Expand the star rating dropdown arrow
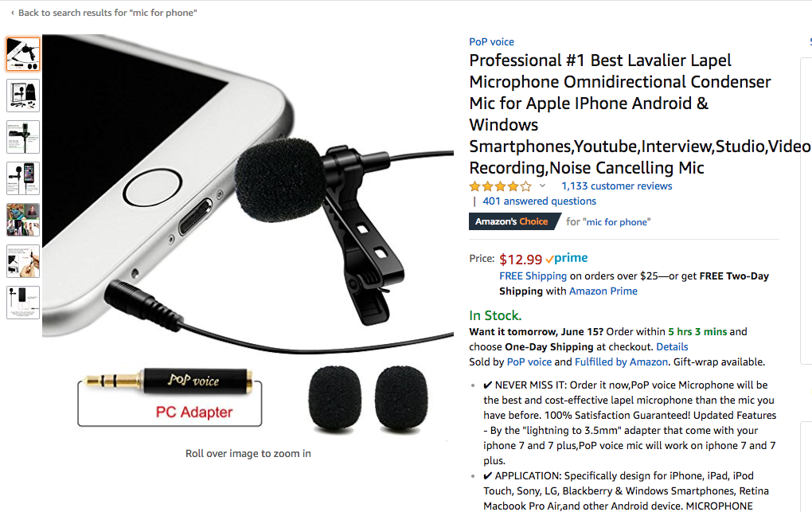This screenshot has width=812, height=512. (543, 186)
